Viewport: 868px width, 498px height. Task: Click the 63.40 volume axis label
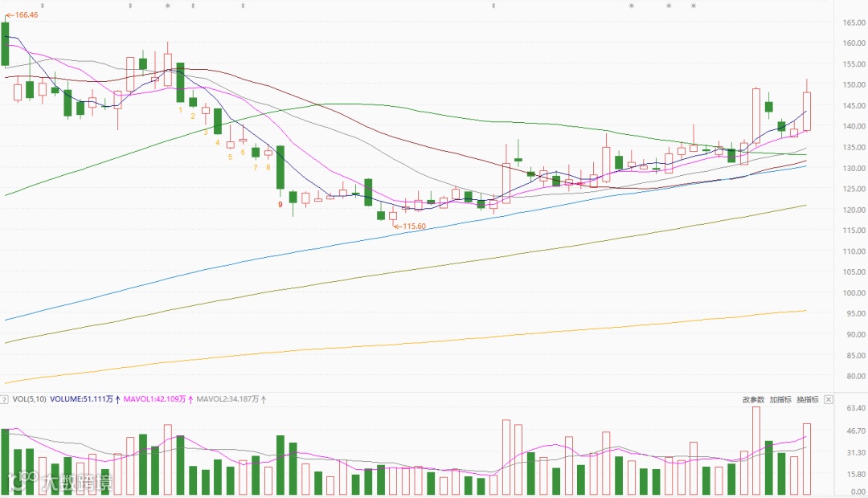click(x=856, y=408)
